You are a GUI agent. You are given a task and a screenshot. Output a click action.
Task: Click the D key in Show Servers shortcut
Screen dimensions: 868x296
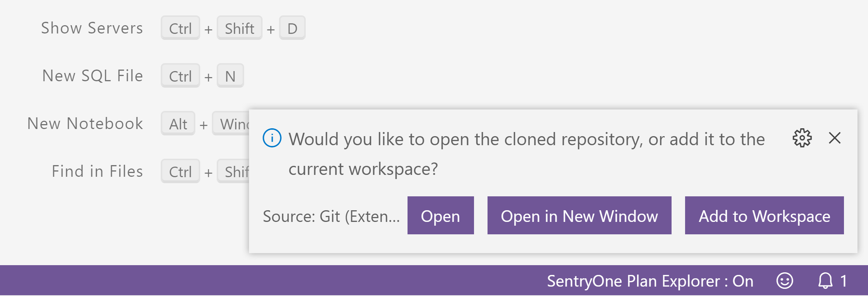292,28
